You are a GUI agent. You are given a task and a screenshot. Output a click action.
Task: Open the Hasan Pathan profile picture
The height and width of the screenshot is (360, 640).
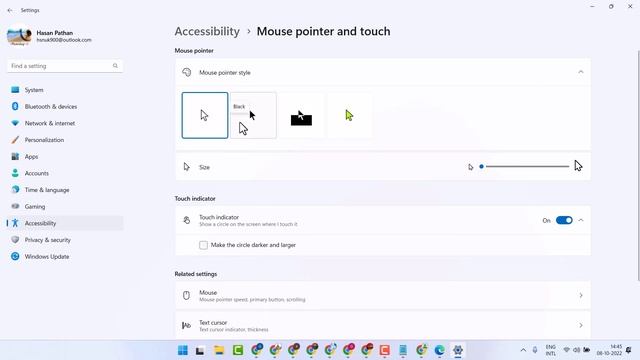(x=19, y=36)
